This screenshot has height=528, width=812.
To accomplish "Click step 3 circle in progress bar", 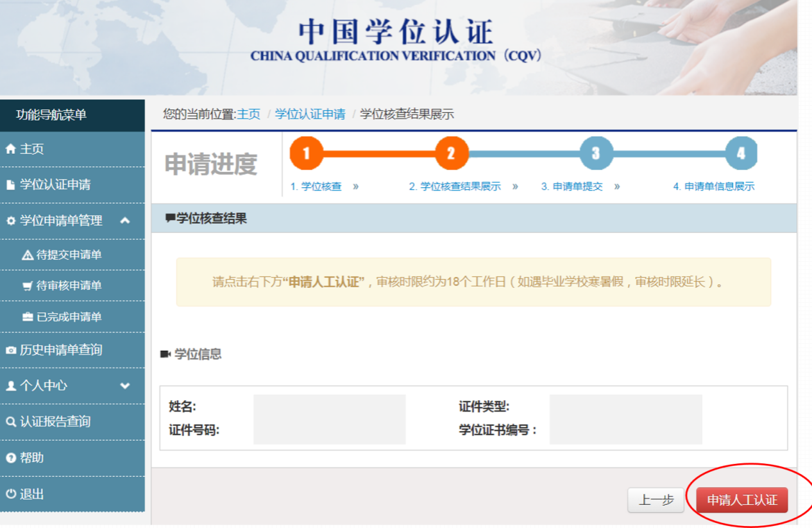I will 596,153.
